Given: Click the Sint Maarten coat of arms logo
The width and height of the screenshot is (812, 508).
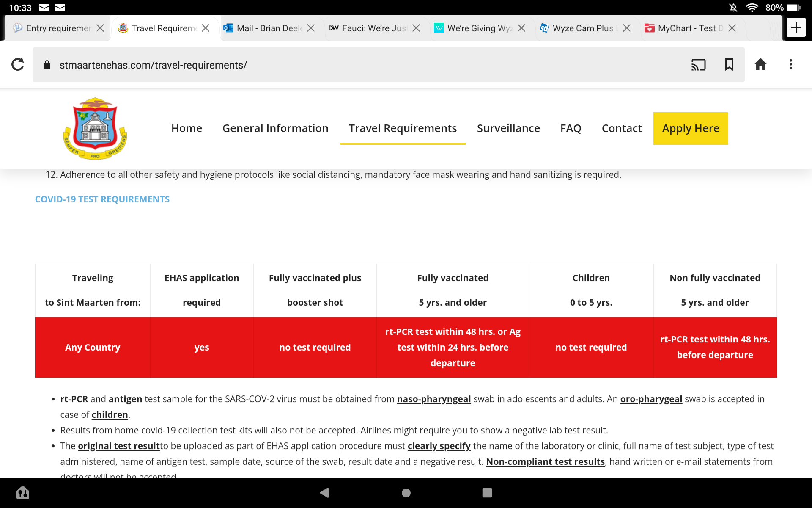Looking at the screenshot, I should 95,129.
